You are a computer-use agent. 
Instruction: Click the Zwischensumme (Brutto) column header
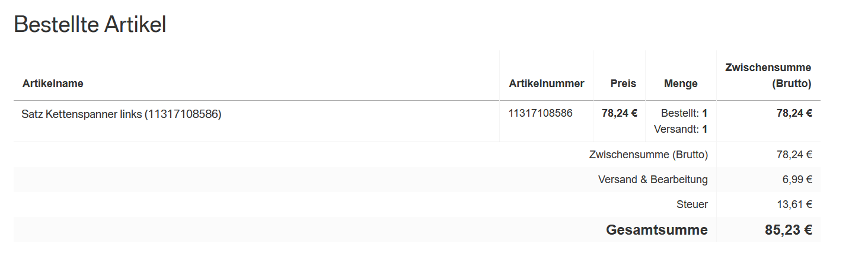pos(768,75)
